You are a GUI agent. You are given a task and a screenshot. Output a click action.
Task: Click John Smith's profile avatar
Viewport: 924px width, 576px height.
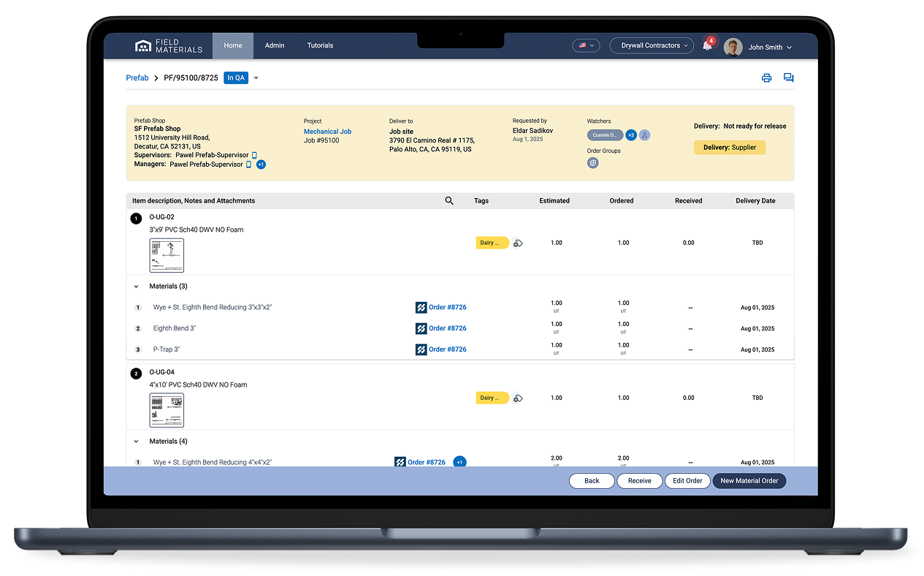[x=733, y=47]
